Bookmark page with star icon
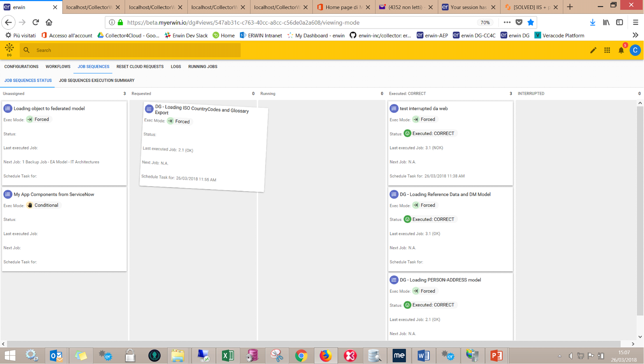644x364 pixels. click(x=530, y=23)
